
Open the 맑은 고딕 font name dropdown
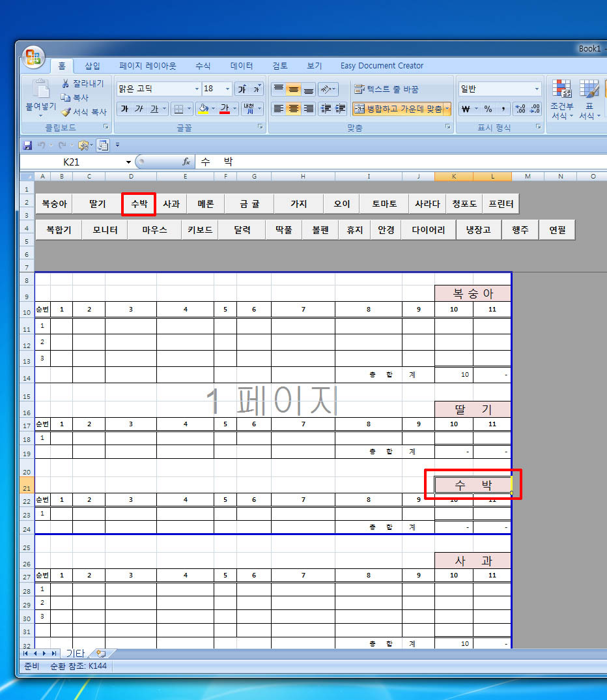point(196,89)
